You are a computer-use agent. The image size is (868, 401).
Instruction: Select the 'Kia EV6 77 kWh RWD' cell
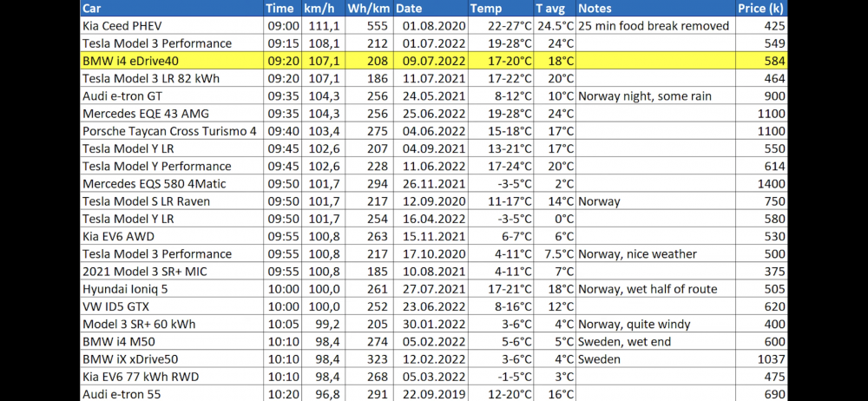[x=172, y=377]
